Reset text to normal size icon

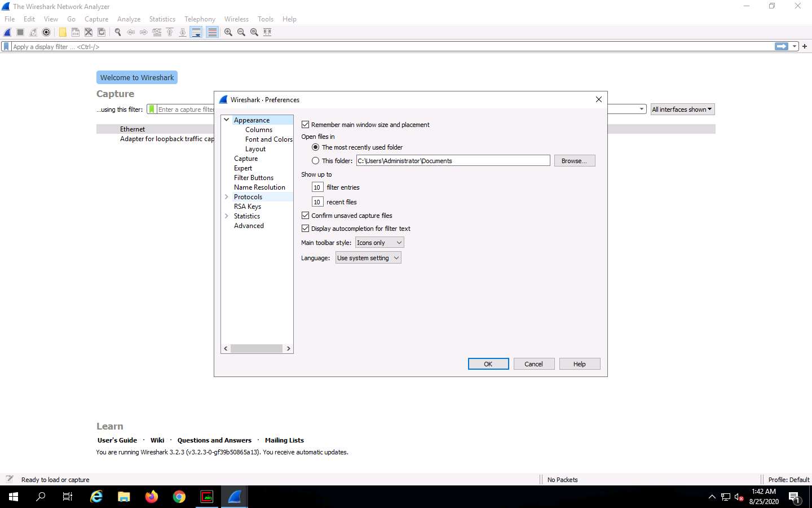[254, 32]
